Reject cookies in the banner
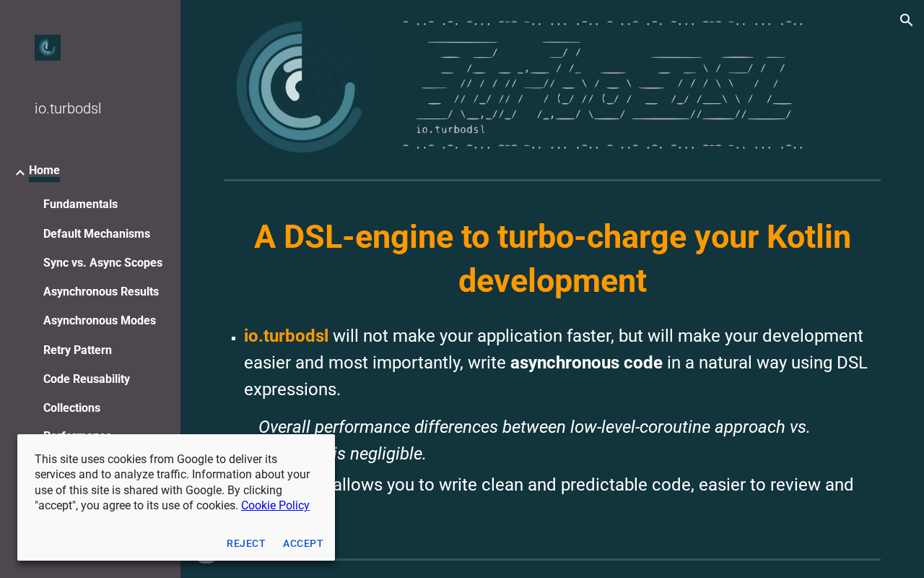Image resolution: width=924 pixels, height=578 pixels. pos(246,543)
